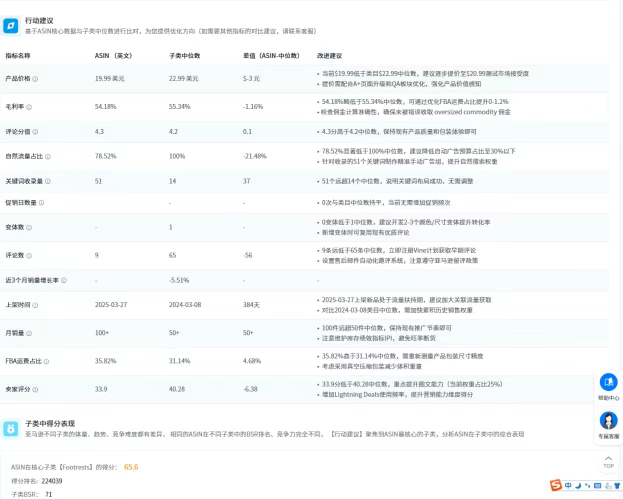623x499 pixels.
Task: Click the info icon beside FBA运费占比
Action: pos(43,358)
